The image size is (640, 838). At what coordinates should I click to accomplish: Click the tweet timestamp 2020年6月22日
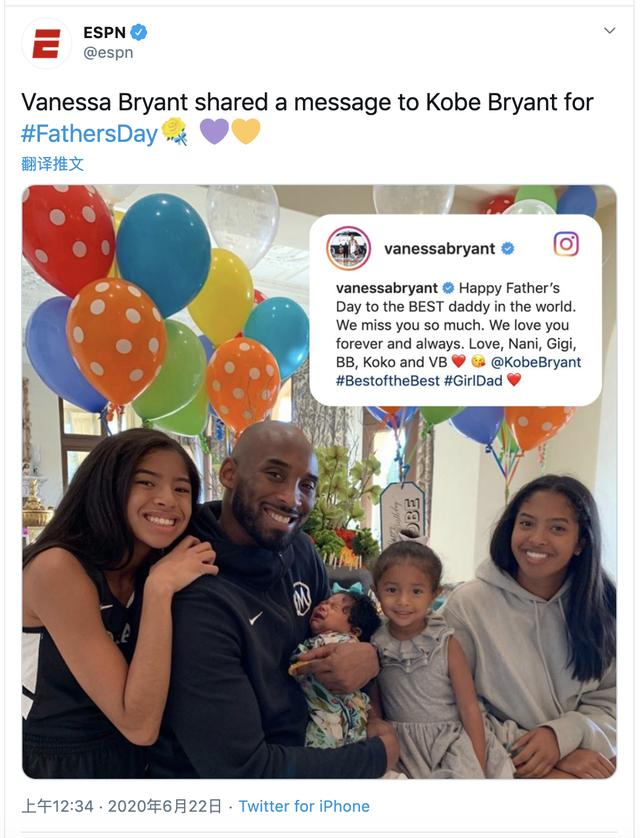[x=165, y=806]
